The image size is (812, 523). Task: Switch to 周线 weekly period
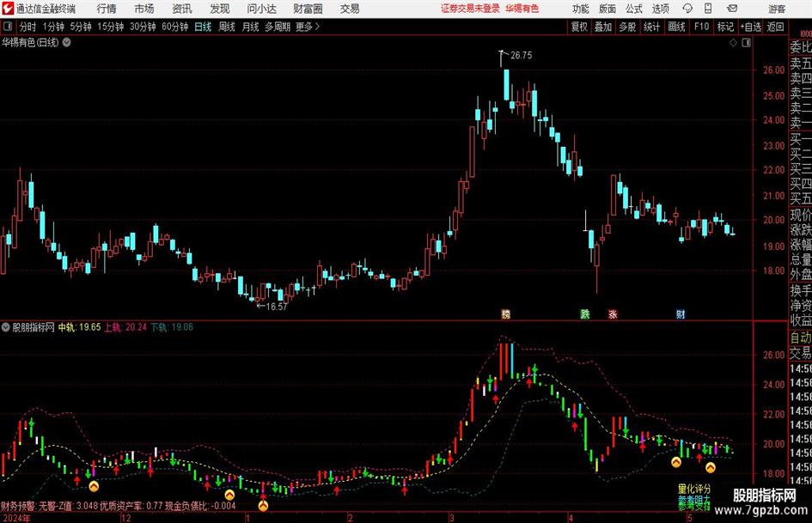point(227,27)
